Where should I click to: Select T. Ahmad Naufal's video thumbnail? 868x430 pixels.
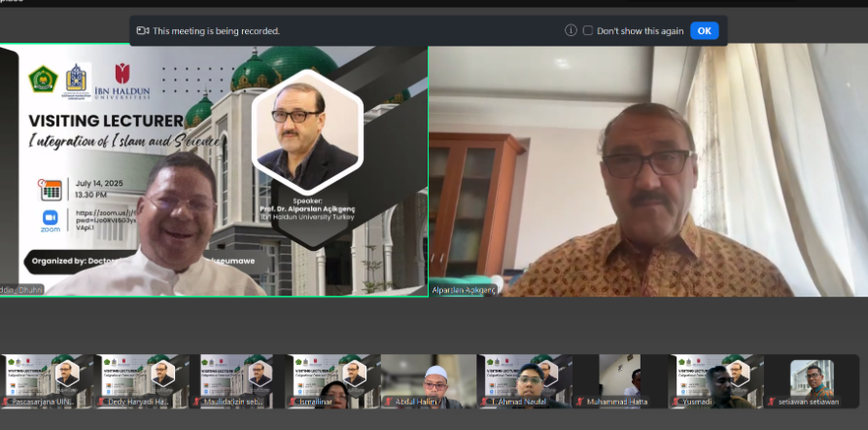523,379
